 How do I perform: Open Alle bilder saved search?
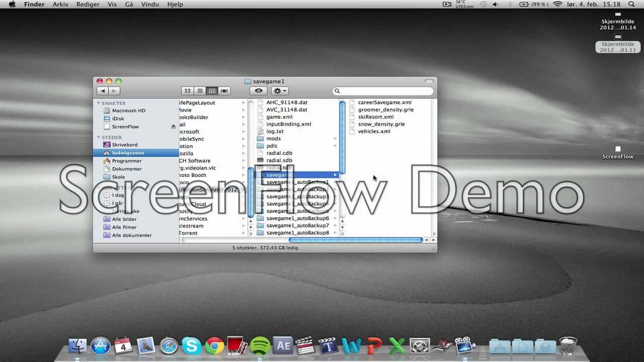point(124,219)
